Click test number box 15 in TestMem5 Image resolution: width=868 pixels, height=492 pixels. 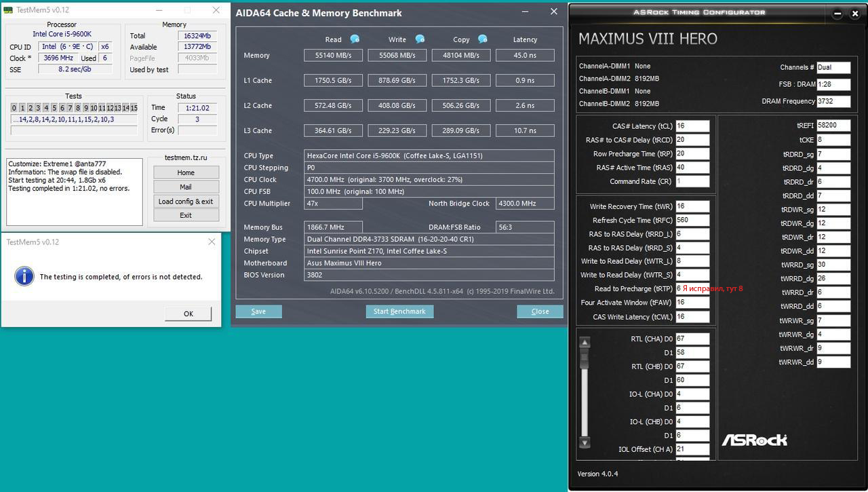pyautogui.click(x=134, y=108)
